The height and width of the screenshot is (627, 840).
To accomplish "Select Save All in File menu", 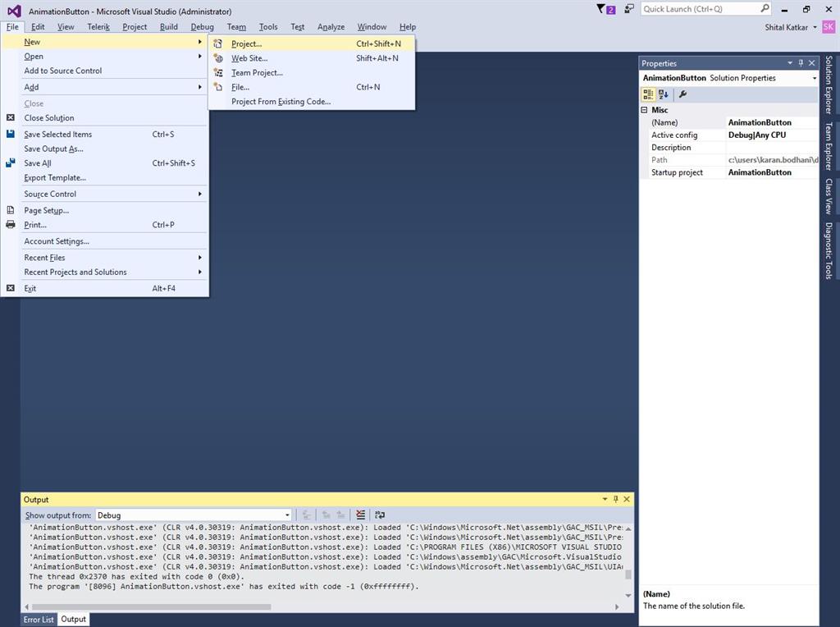I will (38, 163).
